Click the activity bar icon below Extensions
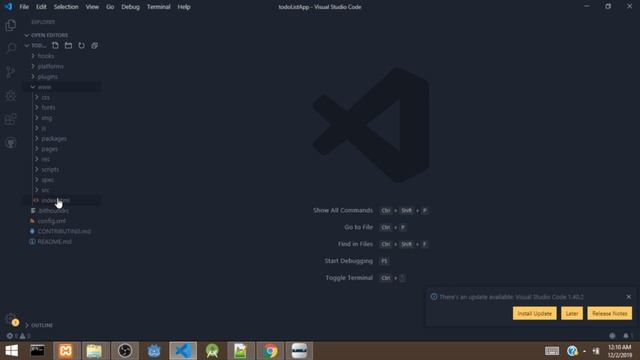This screenshot has height=360, width=640. pos(11,143)
